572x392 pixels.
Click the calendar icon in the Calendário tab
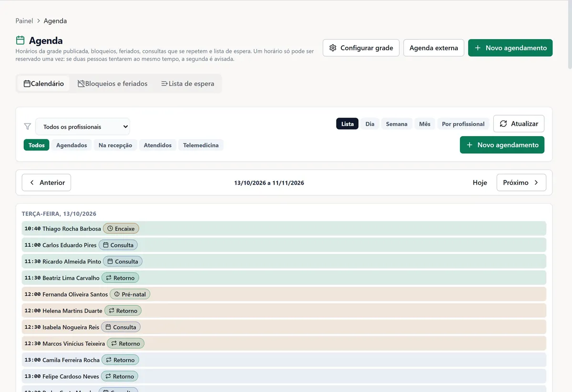coord(27,84)
